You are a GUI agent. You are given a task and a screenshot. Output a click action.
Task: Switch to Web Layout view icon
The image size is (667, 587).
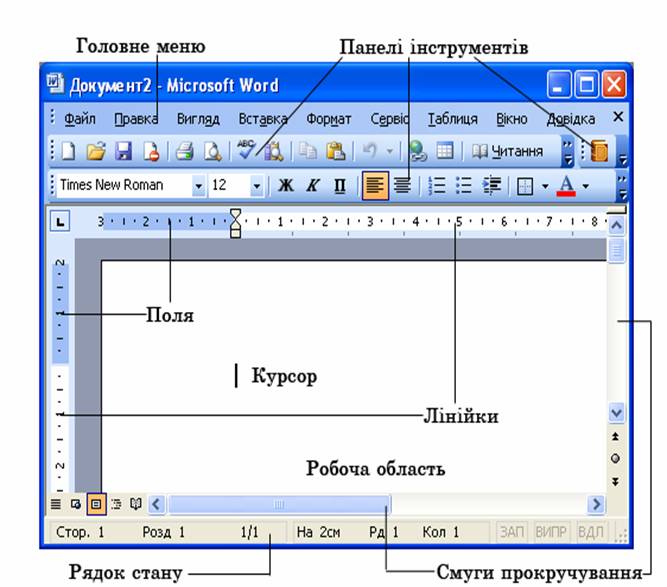click(76, 504)
